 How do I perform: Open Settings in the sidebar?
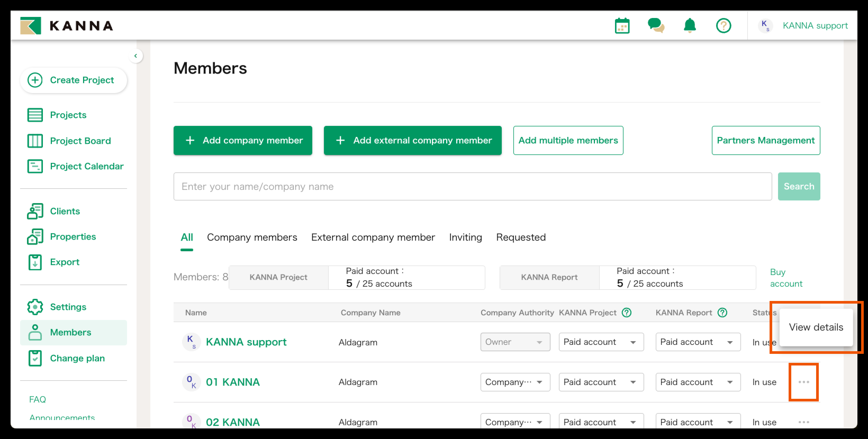coord(68,307)
